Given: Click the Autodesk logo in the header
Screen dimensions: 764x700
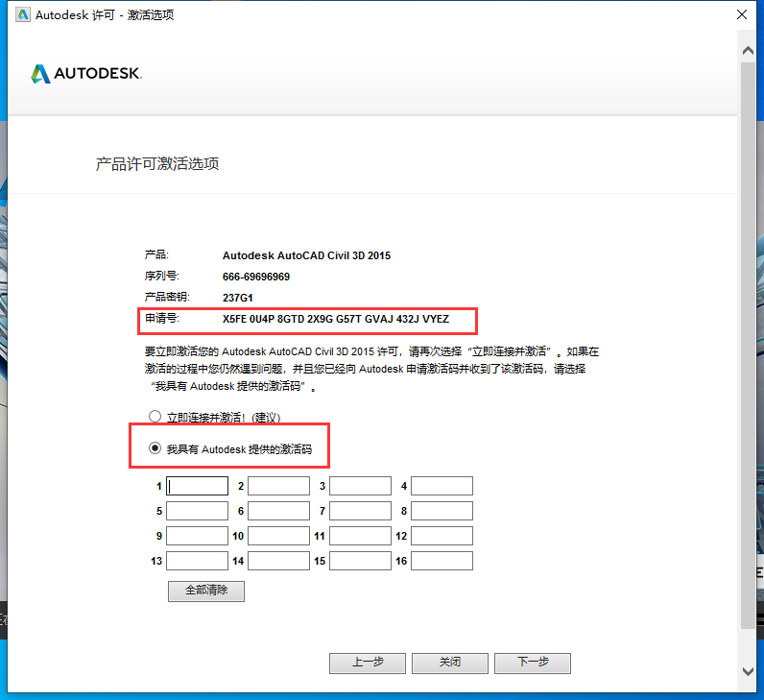Looking at the screenshot, I should [x=86, y=74].
